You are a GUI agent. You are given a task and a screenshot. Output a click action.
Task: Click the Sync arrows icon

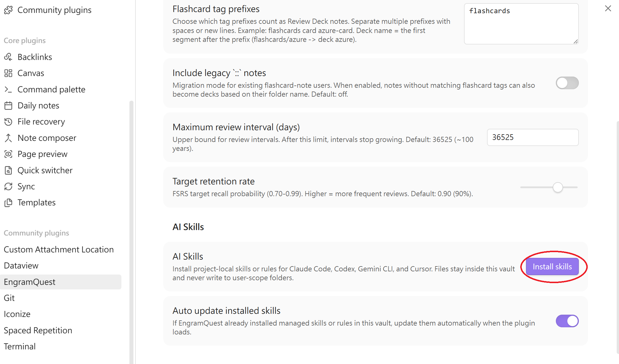point(8,186)
